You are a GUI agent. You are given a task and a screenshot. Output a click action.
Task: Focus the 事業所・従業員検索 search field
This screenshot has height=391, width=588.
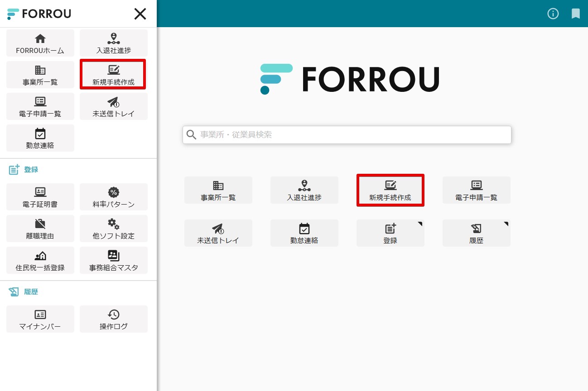(x=347, y=135)
